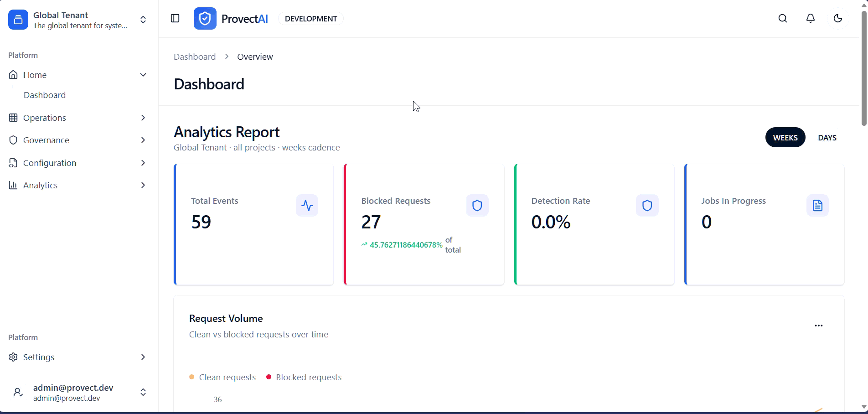Open the search icon
This screenshot has width=868, height=414.
tap(783, 18)
